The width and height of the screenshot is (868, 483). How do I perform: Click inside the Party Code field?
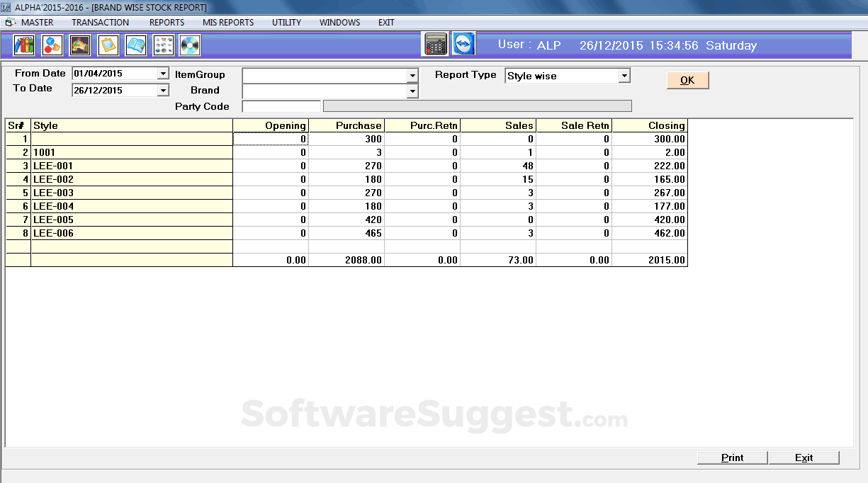coord(281,106)
